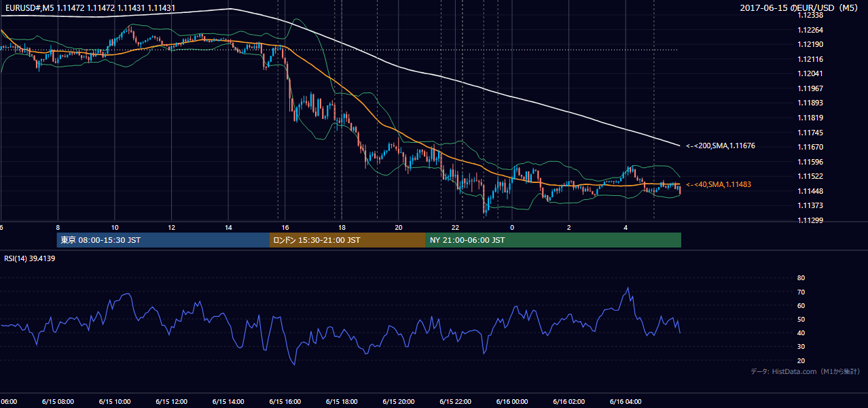Click price axis label 1.12116
This screenshot has width=868, height=408.
click(x=810, y=59)
